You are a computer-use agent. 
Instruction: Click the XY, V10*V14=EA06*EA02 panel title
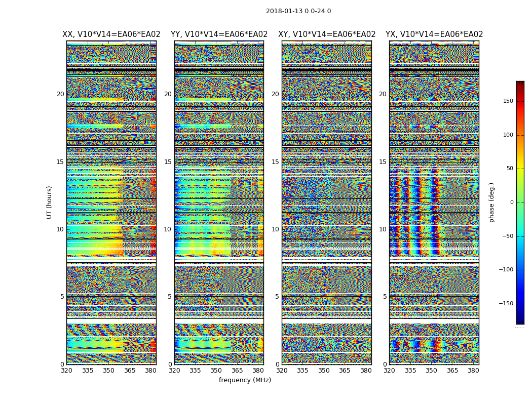pos(327,34)
